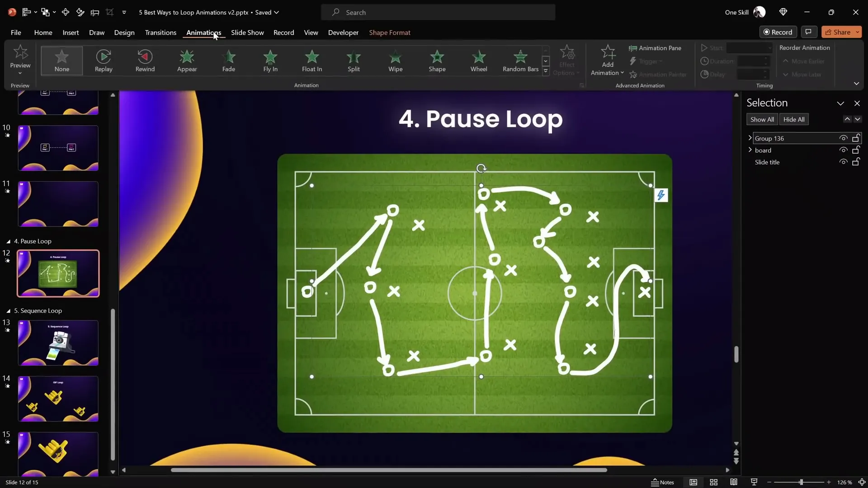Click the Search box in title bar
Screen dimensions: 868x488
(x=438, y=12)
